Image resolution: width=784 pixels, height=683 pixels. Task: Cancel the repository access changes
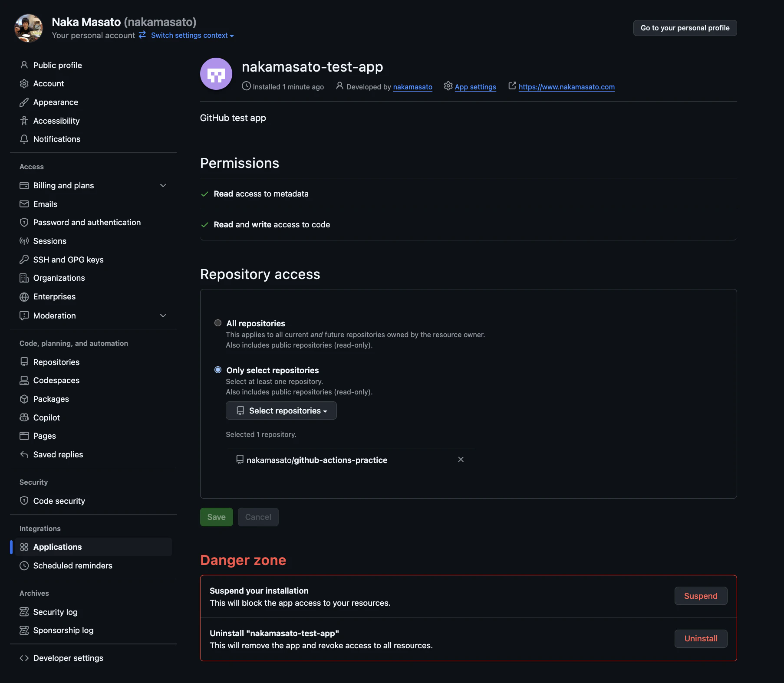[x=258, y=517]
